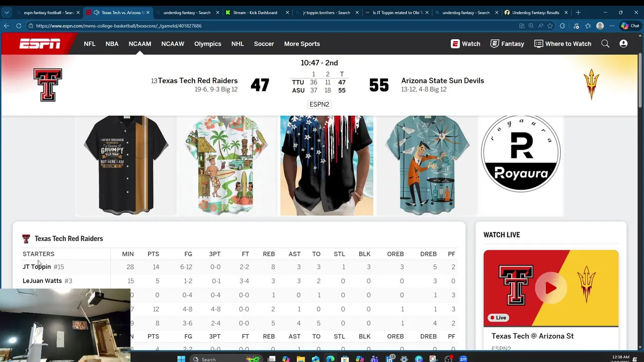
Task: Click the browser profile avatar
Action: [x=600, y=26]
